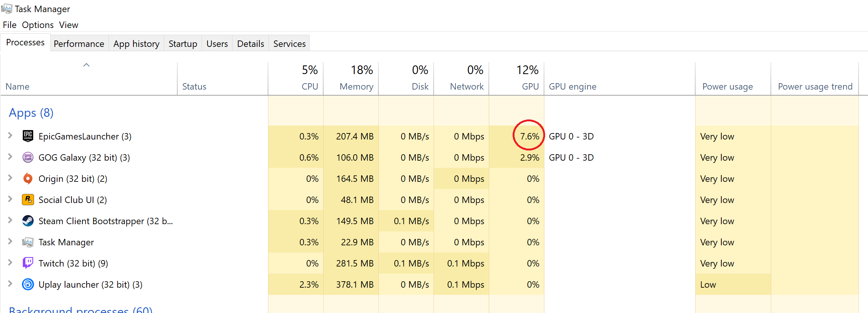Open the File menu
The height and width of the screenshot is (313, 868).
click(9, 25)
